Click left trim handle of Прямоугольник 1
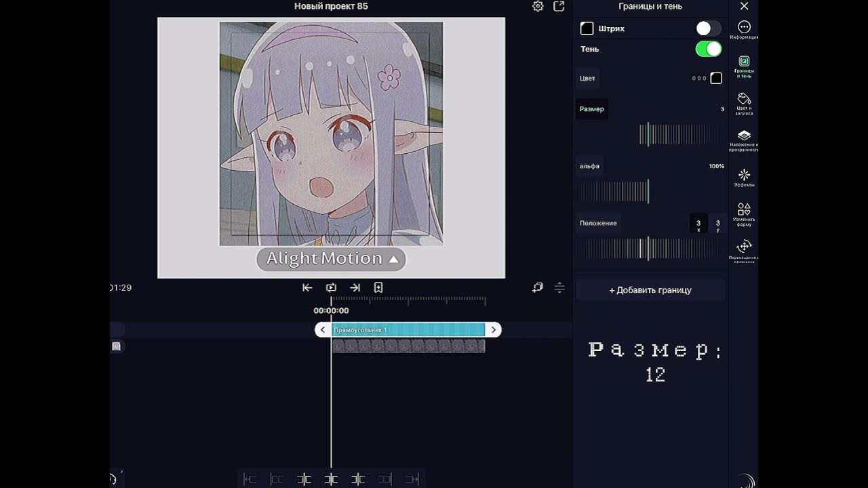868x488 pixels. (323, 330)
